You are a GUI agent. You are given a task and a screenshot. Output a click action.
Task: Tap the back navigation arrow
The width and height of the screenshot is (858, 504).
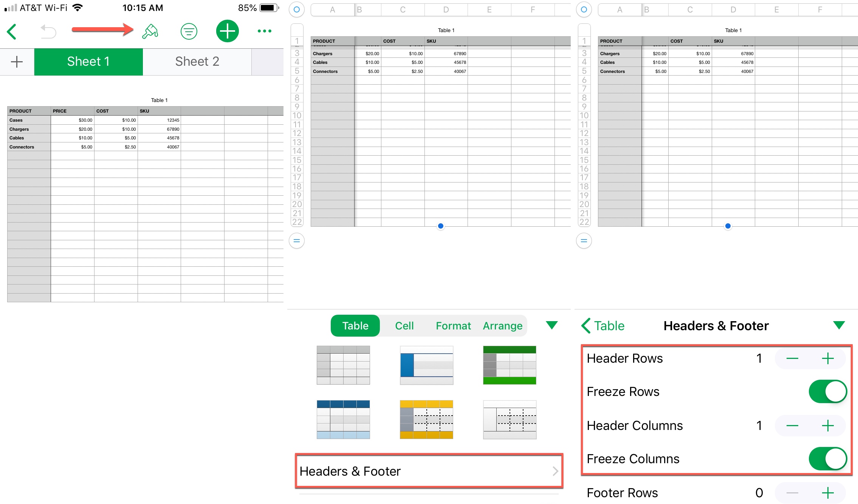pos(12,31)
